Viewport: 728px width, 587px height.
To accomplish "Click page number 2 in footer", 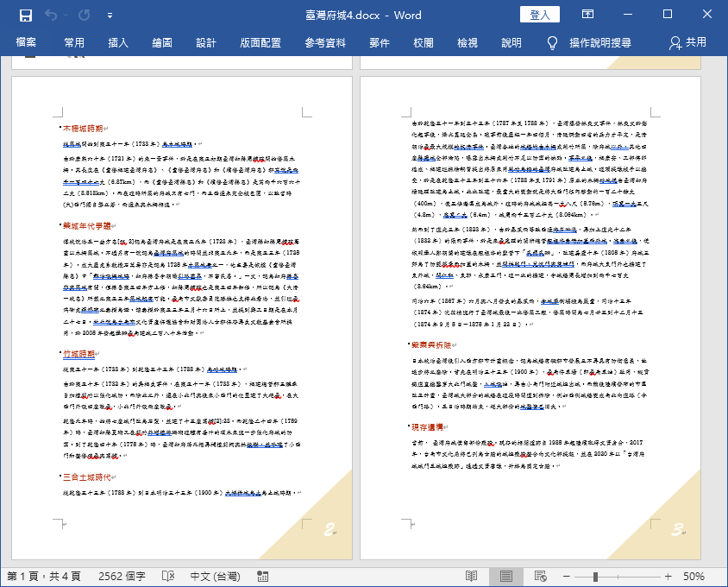I will [329, 529].
